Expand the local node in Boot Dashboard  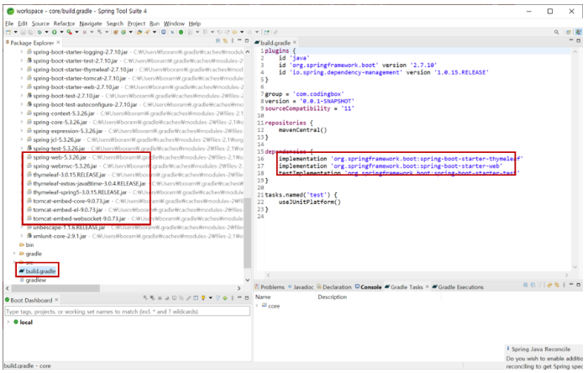point(8,322)
